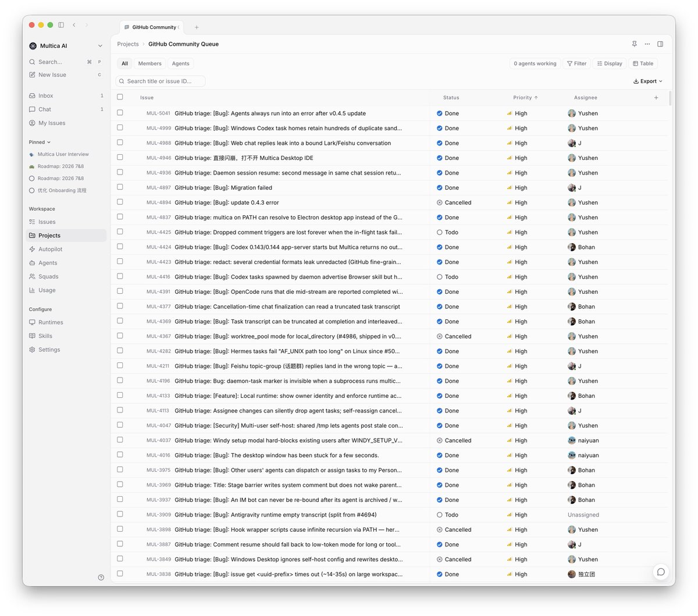
Task: Open the Filter menu
Action: tap(577, 63)
